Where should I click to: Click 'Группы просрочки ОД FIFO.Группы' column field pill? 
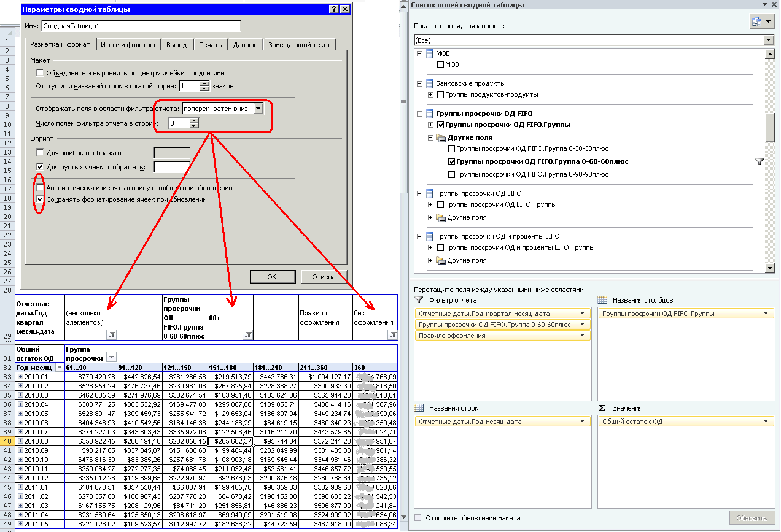pos(686,314)
